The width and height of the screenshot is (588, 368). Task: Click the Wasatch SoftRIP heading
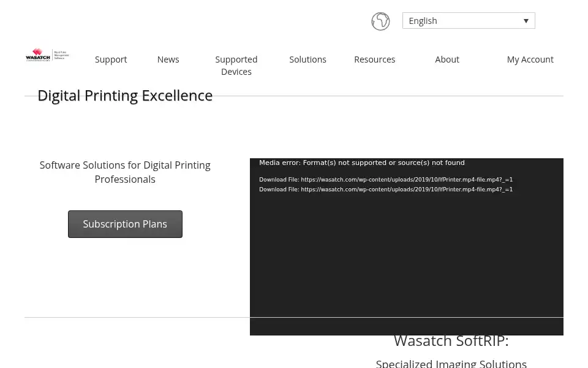point(451,340)
